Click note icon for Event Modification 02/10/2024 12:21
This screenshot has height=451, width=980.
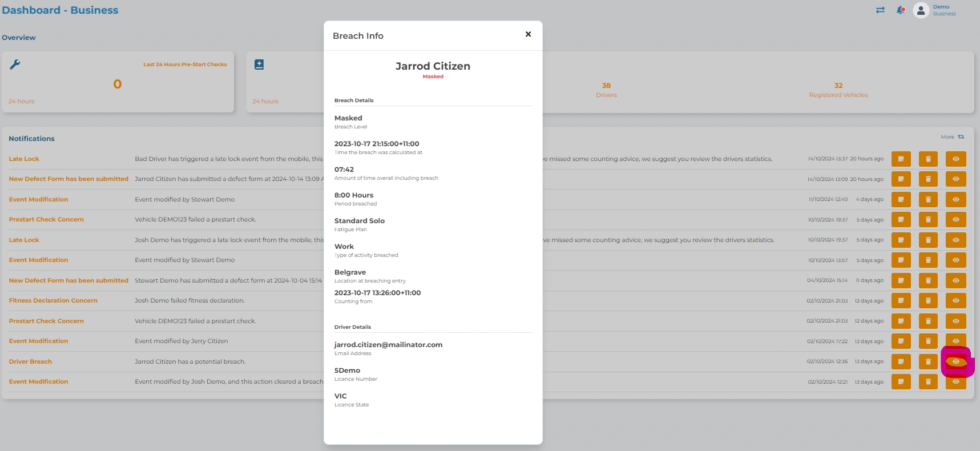[x=901, y=382]
